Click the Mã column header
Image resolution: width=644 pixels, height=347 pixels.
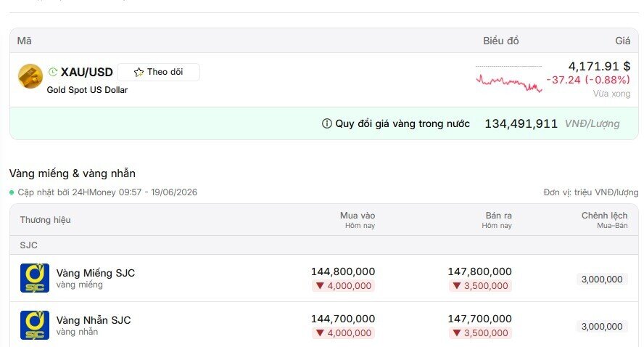tap(24, 41)
